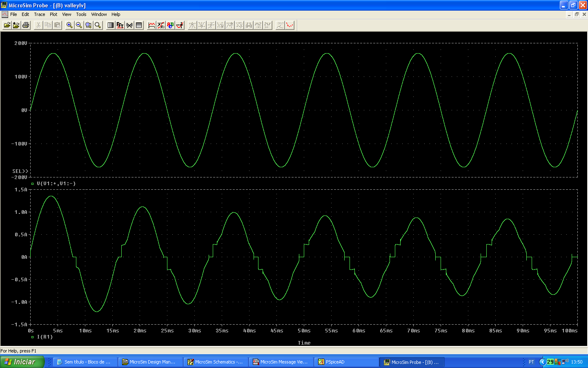Viewport: 588px width, 368px height.
Task: Select the I(R1) trace legend label
Action: [x=45, y=337]
